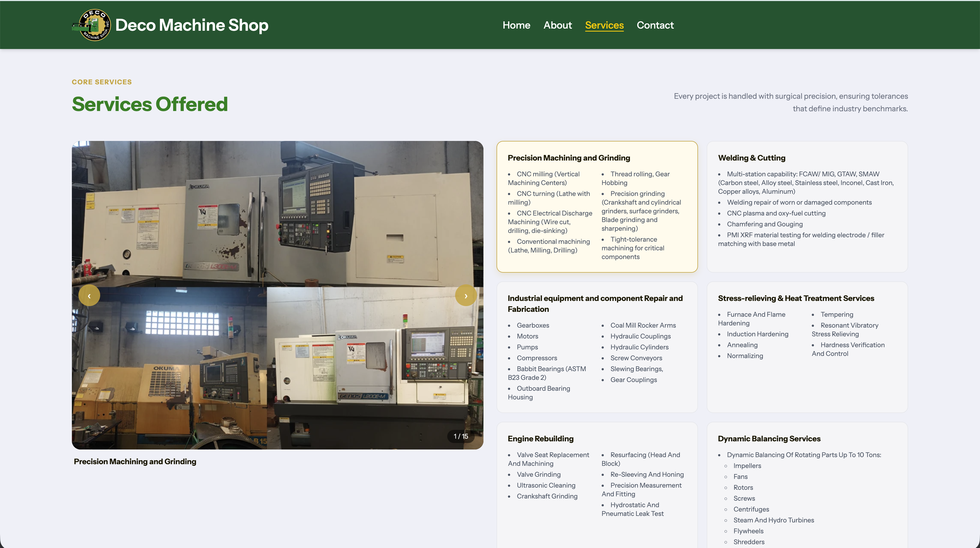Click 'Tempering' list item
The image size is (980, 548).
coord(837,315)
